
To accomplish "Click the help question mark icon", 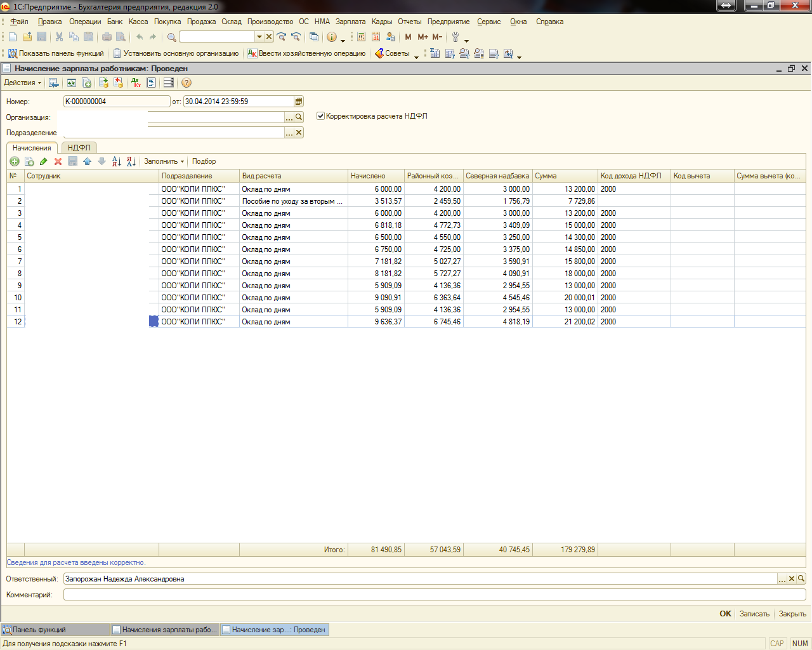I will click(x=186, y=83).
